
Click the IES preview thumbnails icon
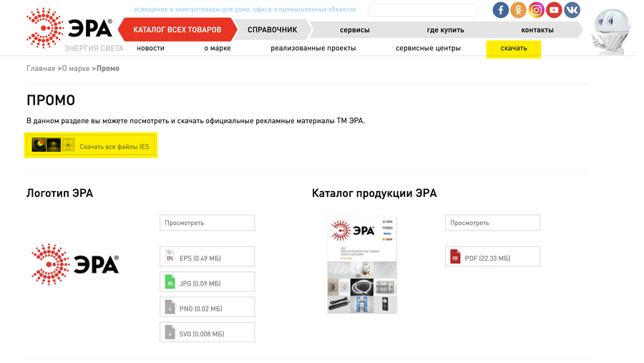(53, 145)
